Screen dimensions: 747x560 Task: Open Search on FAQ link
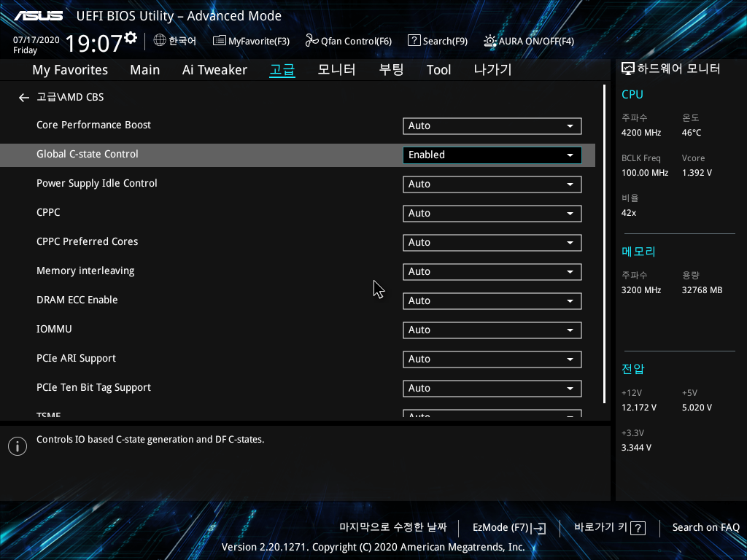click(705, 528)
